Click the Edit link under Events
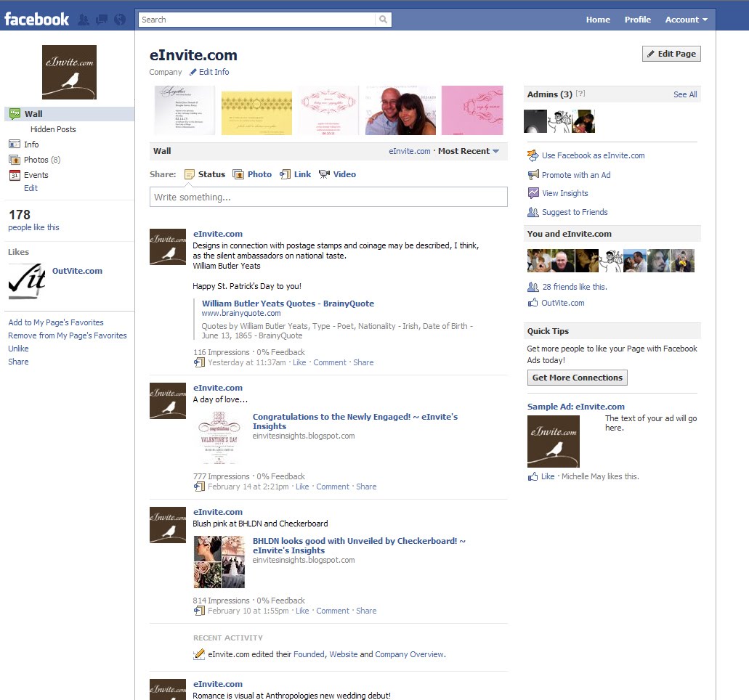749x700 pixels. click(x=31, y=188)
